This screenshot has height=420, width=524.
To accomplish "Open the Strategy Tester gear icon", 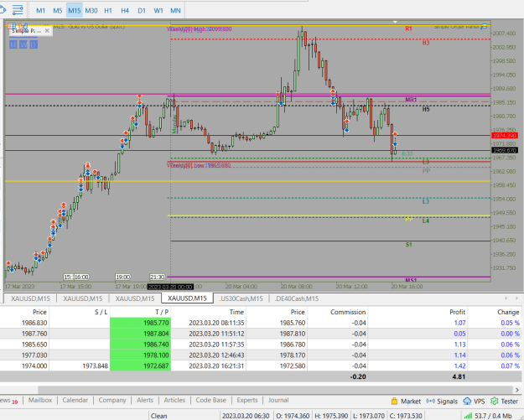I will click(495, 401).
